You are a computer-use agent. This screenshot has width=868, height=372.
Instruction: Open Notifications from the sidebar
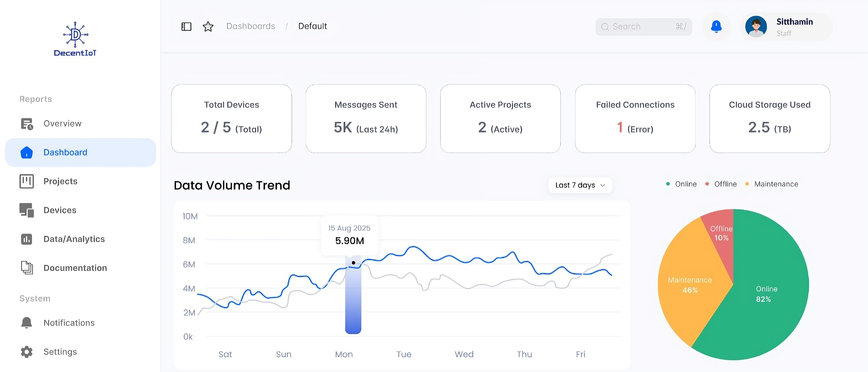(x=69, y=323)
